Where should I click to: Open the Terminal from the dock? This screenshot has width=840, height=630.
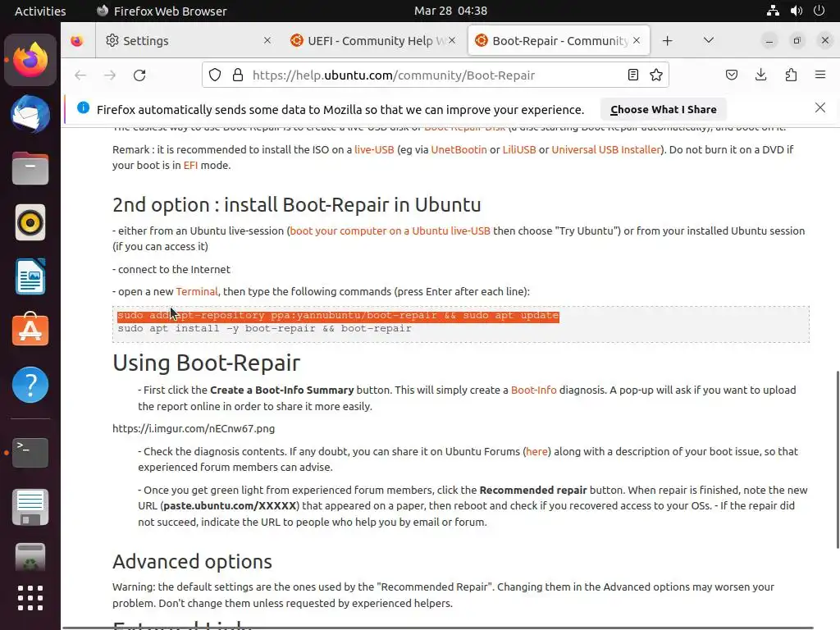point(30,453)
